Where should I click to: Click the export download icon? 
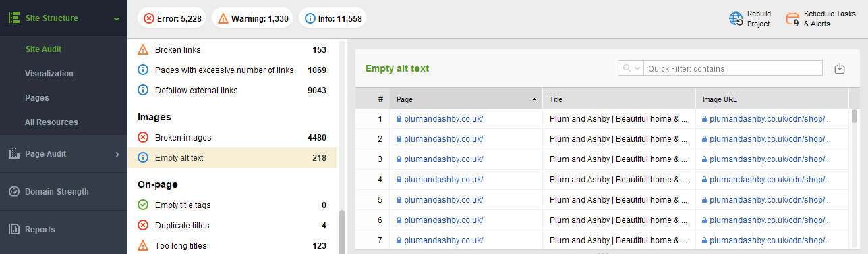[840, 68]
